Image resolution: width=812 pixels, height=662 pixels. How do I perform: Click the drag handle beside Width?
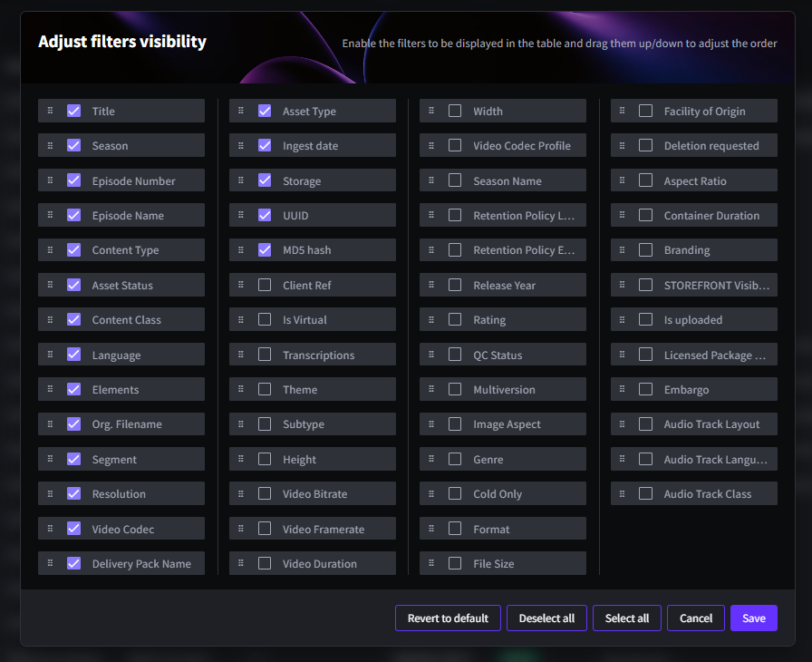pyautogui.click(x=431, y=111)
